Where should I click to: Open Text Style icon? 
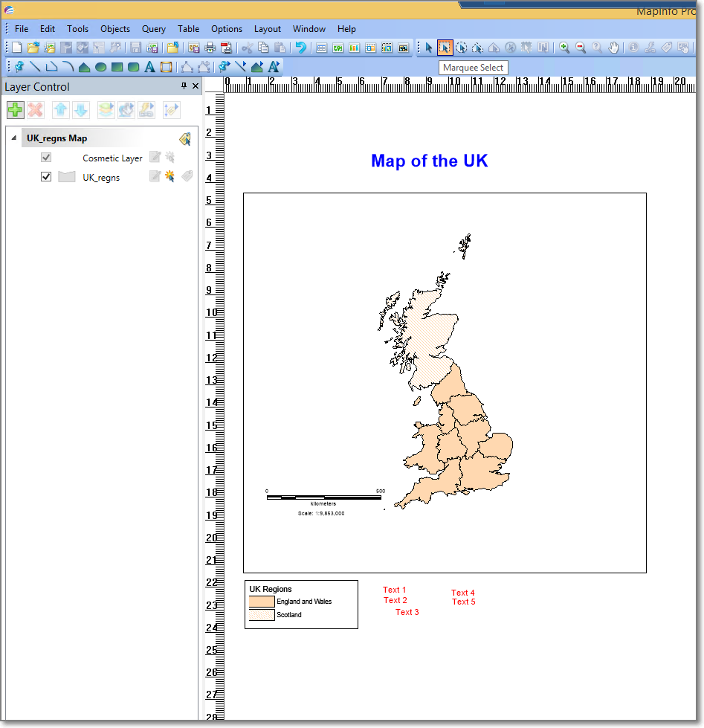tap(274, 67)
